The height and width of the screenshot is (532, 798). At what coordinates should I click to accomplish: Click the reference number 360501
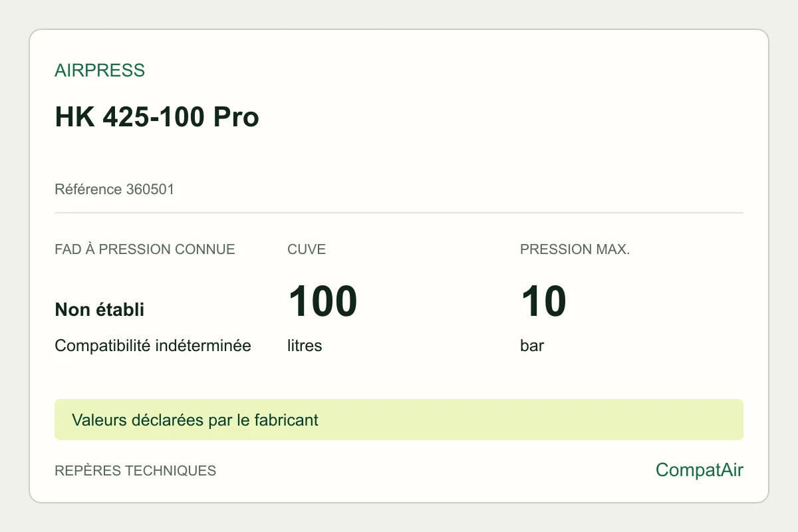[x=150, y=190]
